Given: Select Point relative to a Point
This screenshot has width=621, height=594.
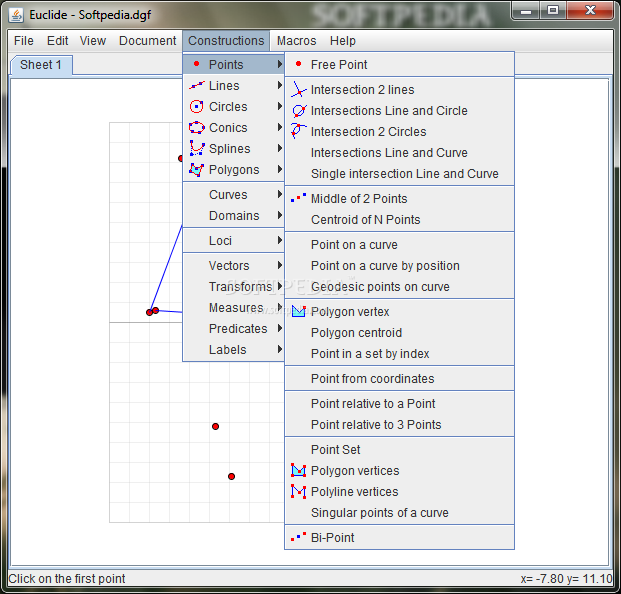Looking at the screenshot, I should point(399,403).
